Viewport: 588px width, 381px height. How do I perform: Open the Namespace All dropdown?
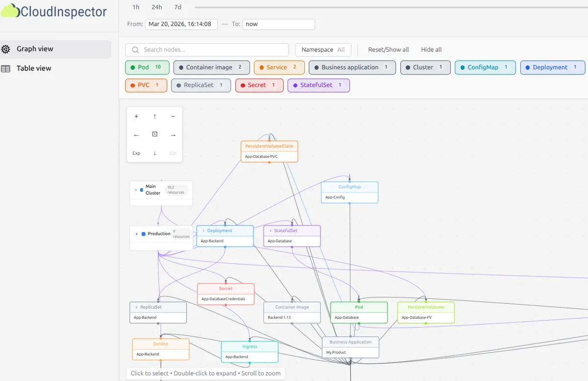tap(323, 49)
